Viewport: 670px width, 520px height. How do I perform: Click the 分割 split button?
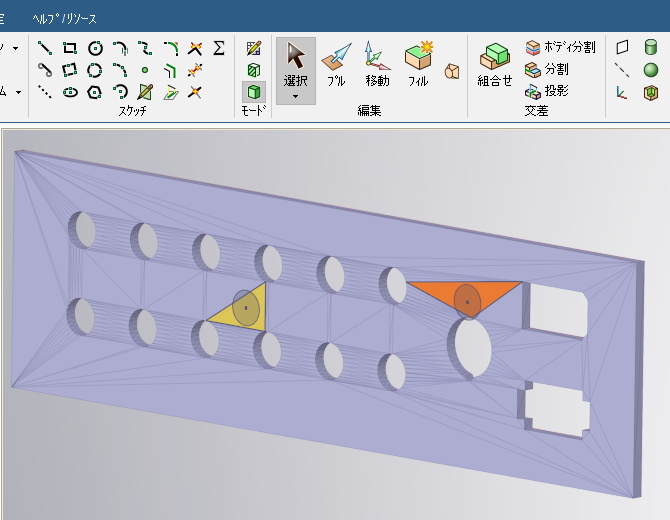tap(547, 69)
